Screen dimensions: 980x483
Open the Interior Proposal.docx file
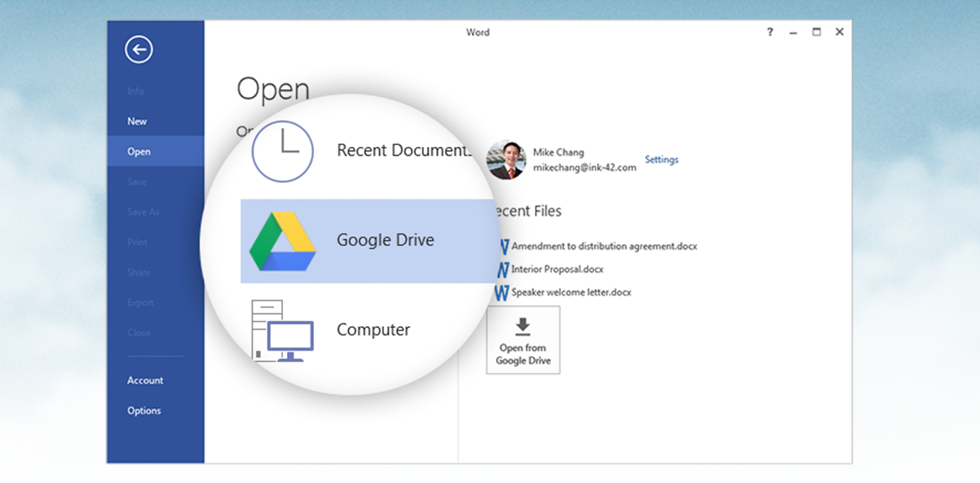click(557, 269)
